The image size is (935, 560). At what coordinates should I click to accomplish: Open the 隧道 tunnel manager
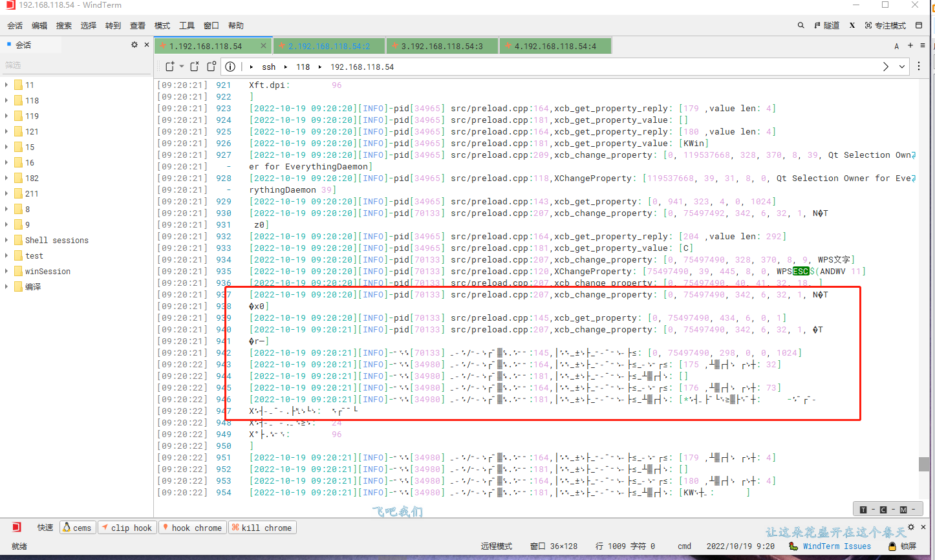coord(827,26)
